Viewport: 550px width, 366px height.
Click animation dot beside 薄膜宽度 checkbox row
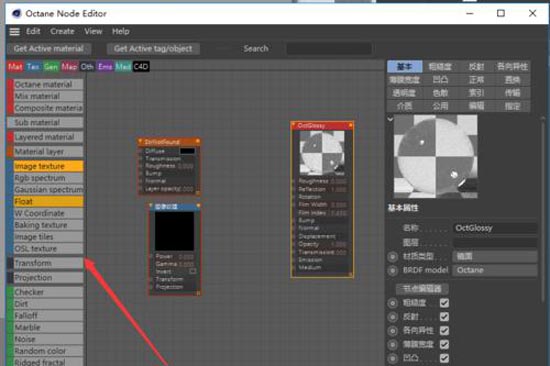(393, 345)
